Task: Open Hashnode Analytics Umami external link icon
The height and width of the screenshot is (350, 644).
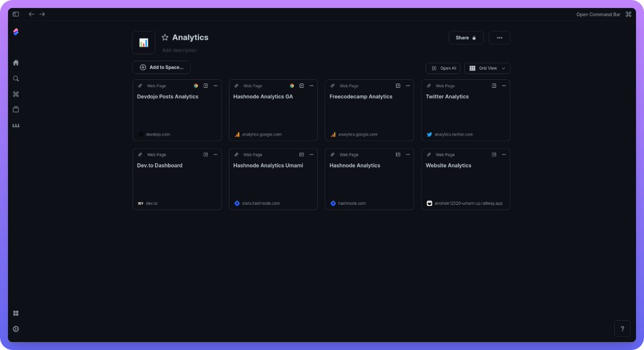Action: click(302, 154)
